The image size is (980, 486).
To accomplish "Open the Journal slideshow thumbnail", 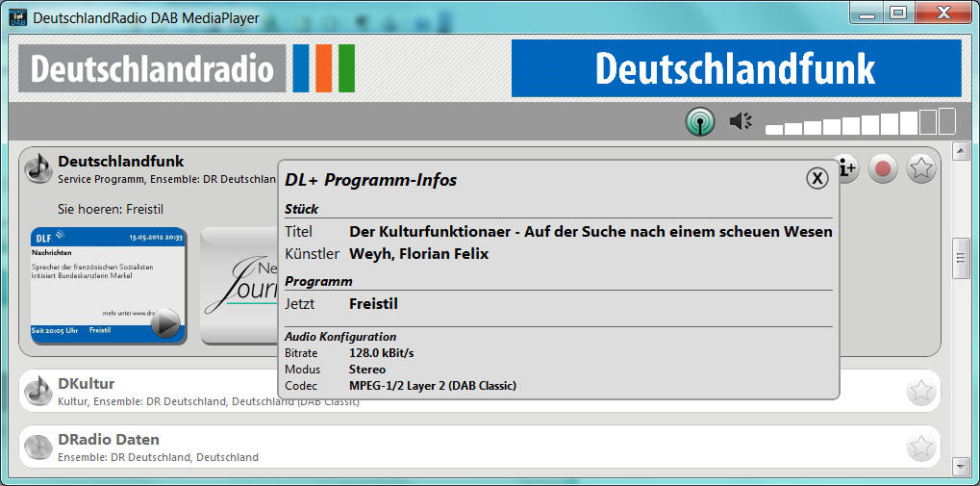I will point(239,285).
